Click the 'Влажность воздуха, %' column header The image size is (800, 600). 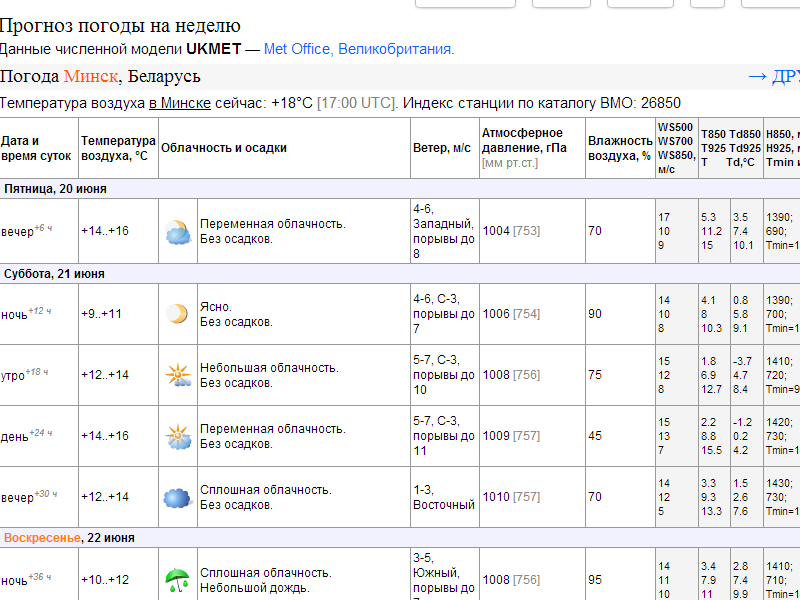pos(620,148)
